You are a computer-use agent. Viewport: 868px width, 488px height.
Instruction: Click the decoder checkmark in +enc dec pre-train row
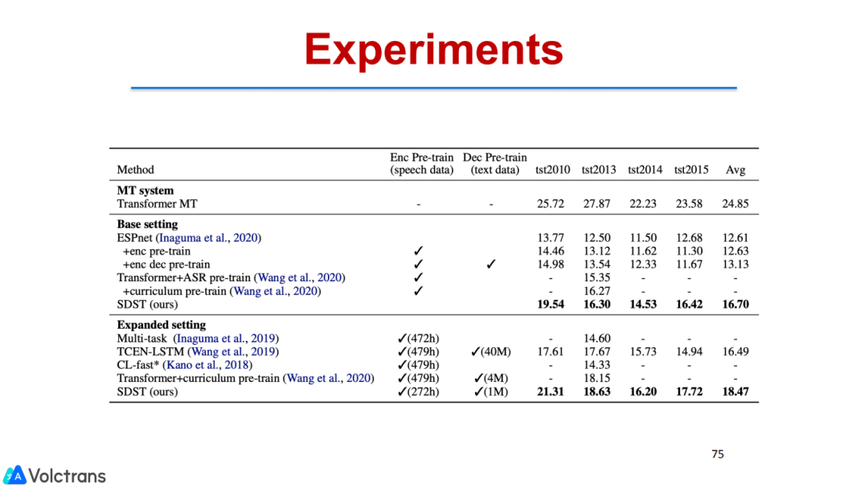491,265
